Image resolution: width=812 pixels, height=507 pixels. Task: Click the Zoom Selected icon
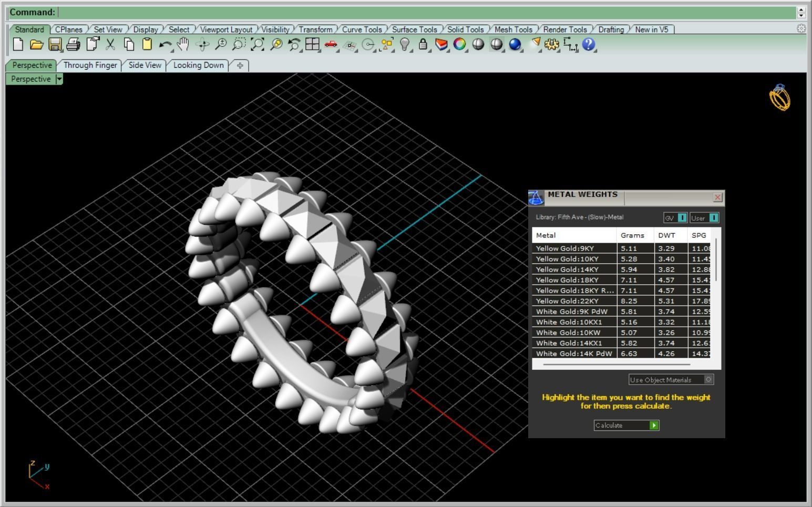276,45
